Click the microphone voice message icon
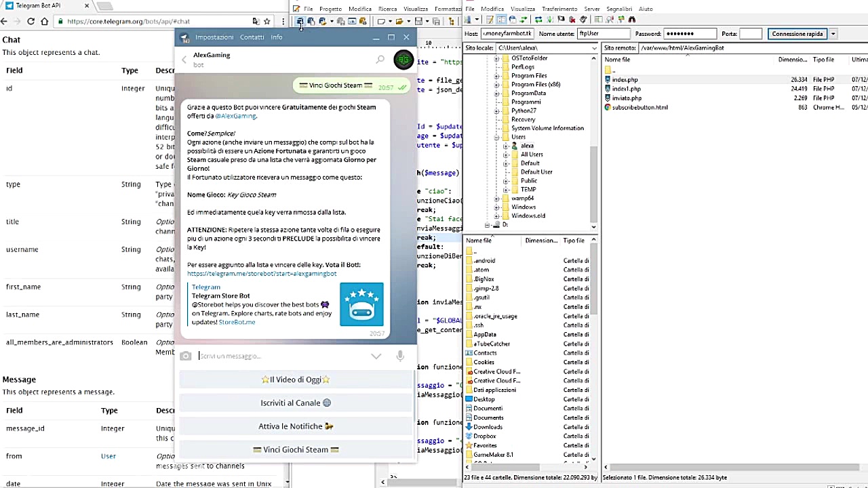 tap(400, 356)
